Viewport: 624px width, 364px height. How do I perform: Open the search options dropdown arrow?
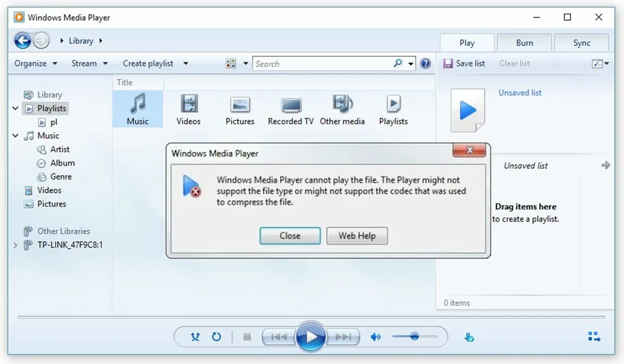[411, 64]
